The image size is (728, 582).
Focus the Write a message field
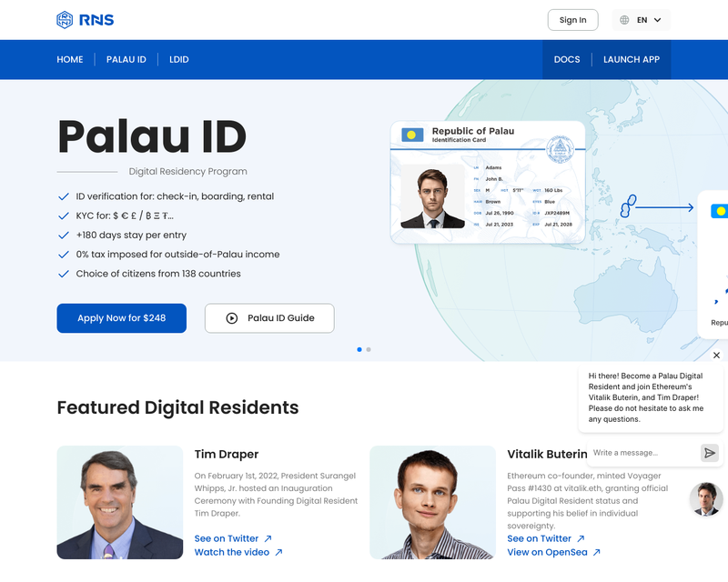click(x=644, y=453)
